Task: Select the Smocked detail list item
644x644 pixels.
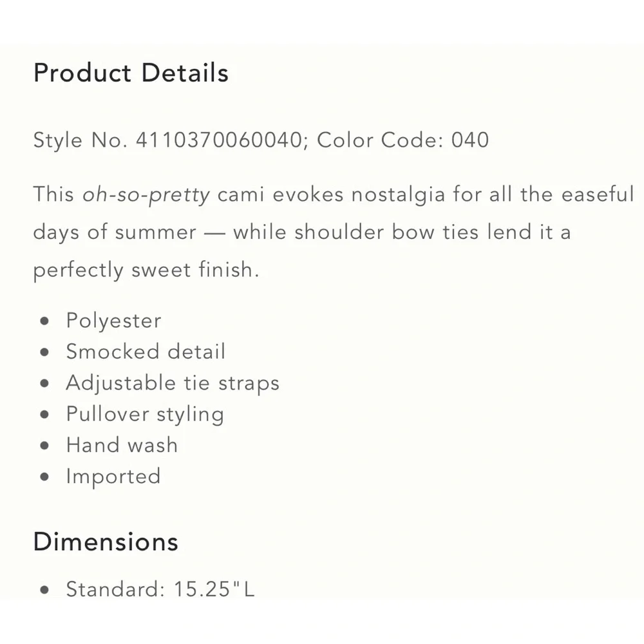Action: 146,352
